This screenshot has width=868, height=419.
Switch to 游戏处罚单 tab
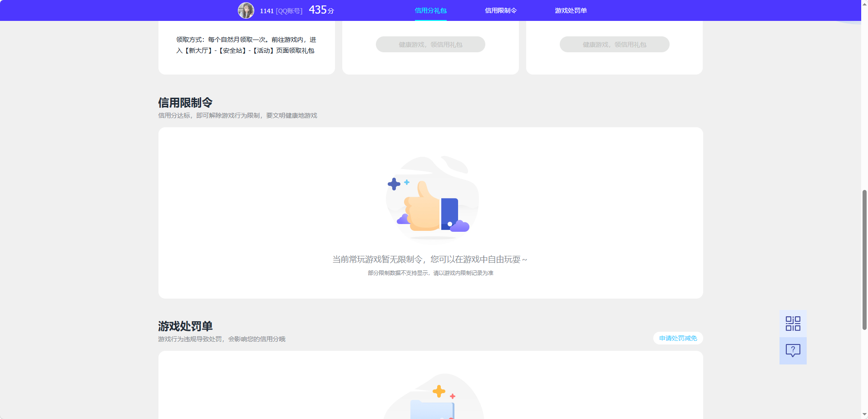click(x=571, y=10)
